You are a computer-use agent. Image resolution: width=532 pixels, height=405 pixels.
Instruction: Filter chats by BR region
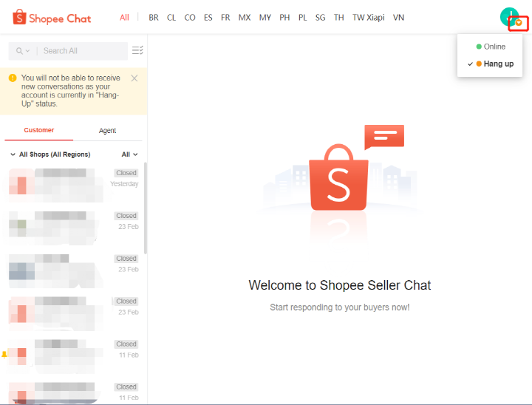tap(154, 17)
